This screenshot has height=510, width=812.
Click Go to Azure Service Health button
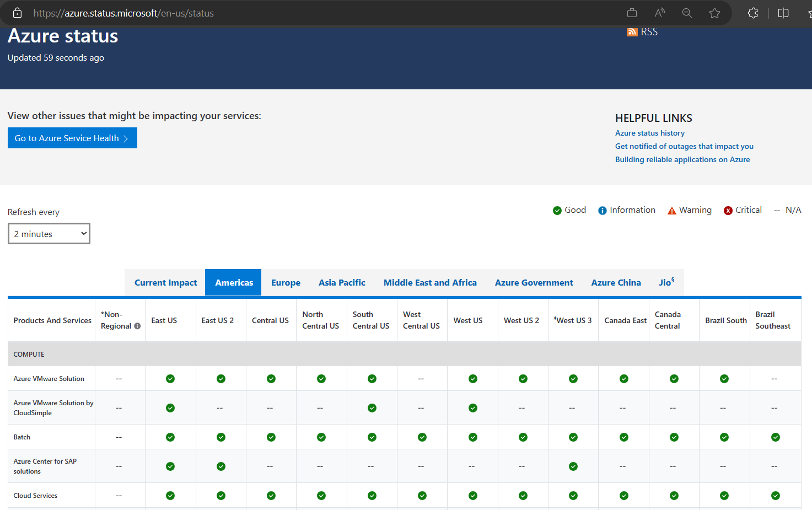pyautogui.click(x=72, y=138)
